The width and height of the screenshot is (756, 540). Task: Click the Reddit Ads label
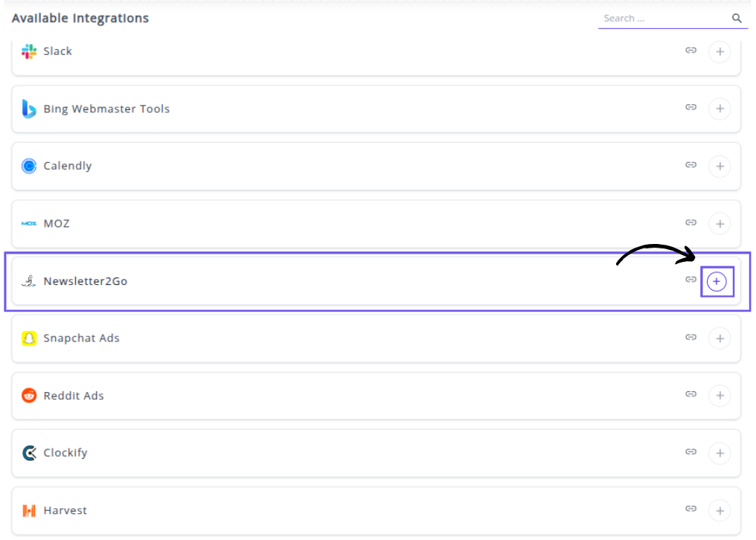(74, 396)
